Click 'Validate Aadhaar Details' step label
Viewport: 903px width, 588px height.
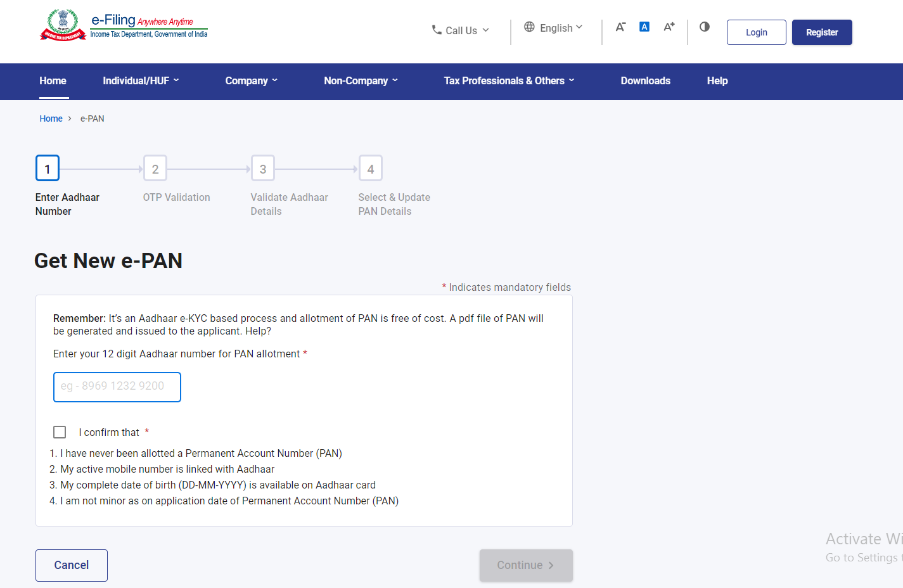click(290, 205)
